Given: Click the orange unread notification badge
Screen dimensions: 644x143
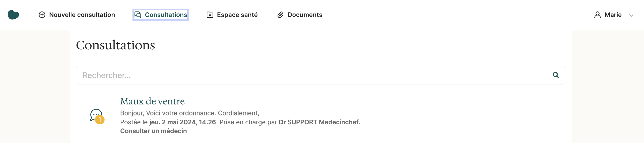Looking at the screenshot, I should 100,120.
